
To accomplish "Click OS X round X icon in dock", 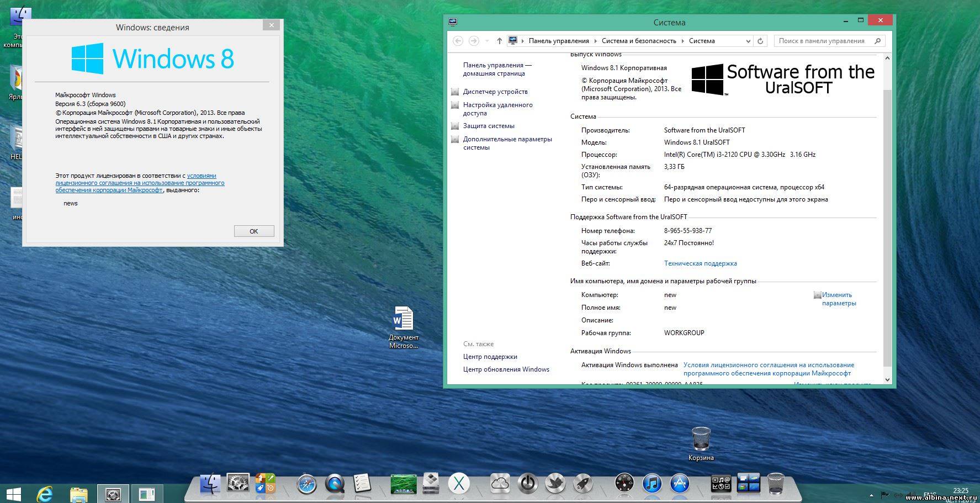I will 458,484.
